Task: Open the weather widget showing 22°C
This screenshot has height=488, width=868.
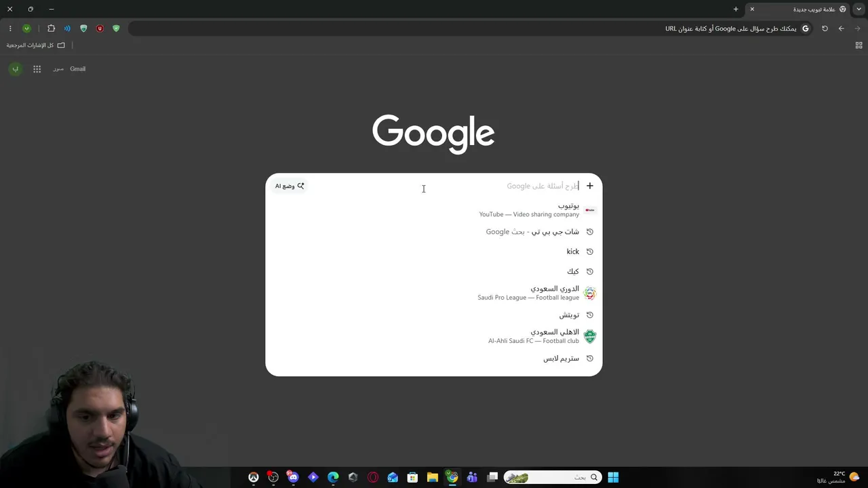Action: click(x=838, y=477)
